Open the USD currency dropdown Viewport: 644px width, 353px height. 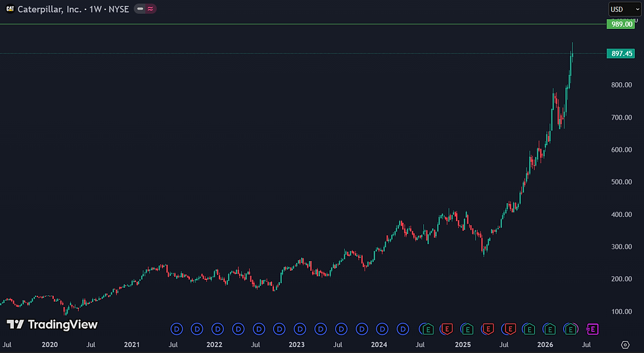click(625, 9)
